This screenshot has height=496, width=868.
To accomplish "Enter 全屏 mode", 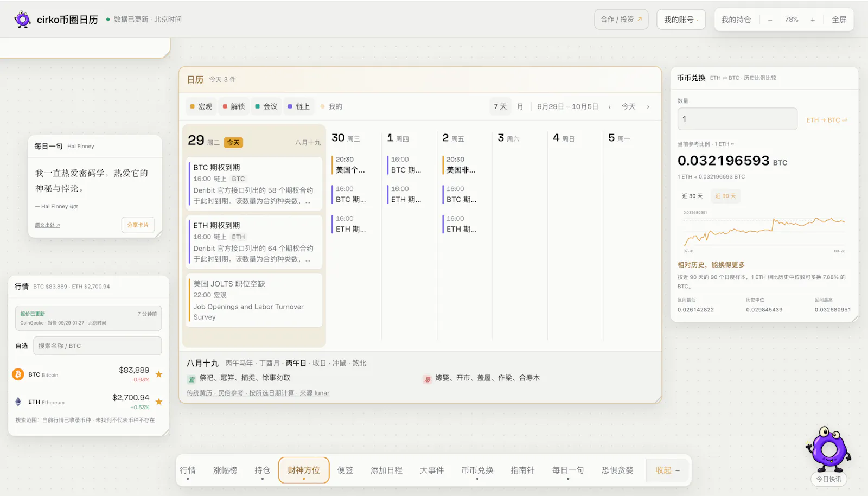I will tap(839, 20).
